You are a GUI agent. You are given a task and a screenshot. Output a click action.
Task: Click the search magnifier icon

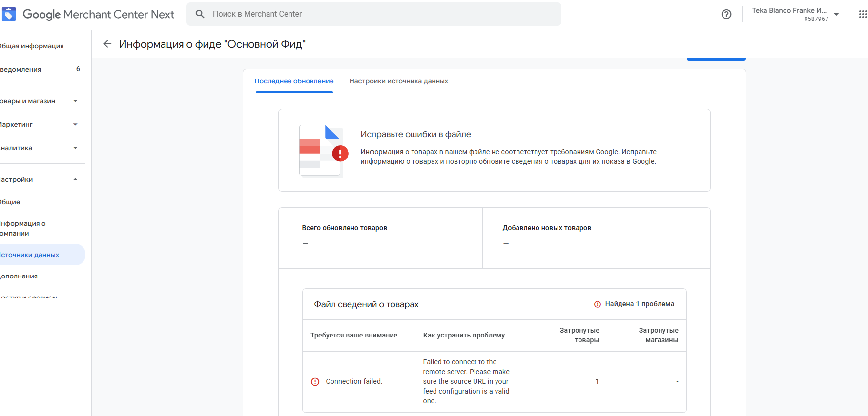[x=200, y=14]
